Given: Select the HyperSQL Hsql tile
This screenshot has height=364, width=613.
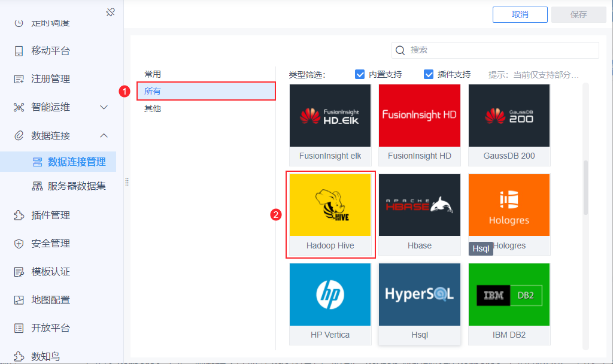Looking at the screenshot, I should pyautogui.click(x=420, y=304).
